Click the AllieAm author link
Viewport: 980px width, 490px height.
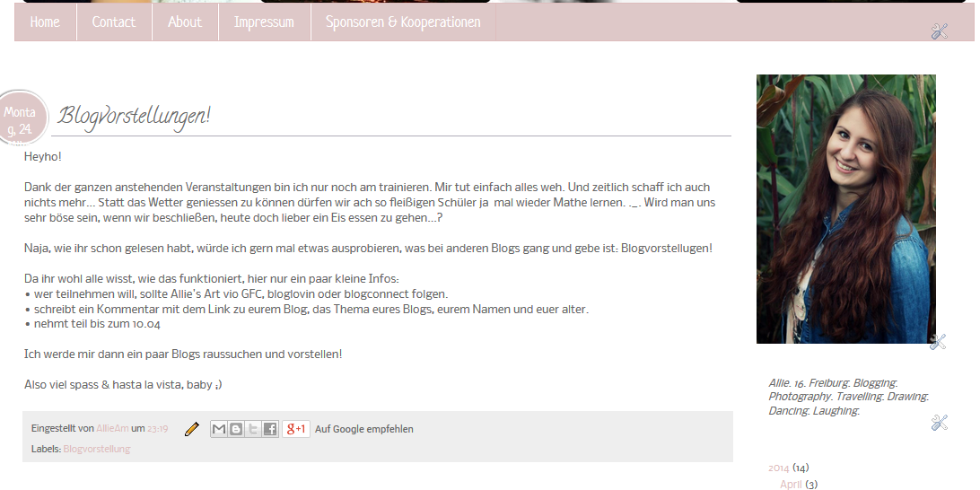tap(112, 429)
